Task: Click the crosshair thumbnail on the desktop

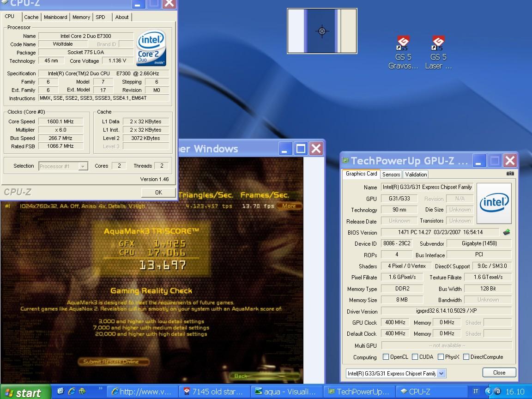Action: pyautogui.click(x=322, y=31)
